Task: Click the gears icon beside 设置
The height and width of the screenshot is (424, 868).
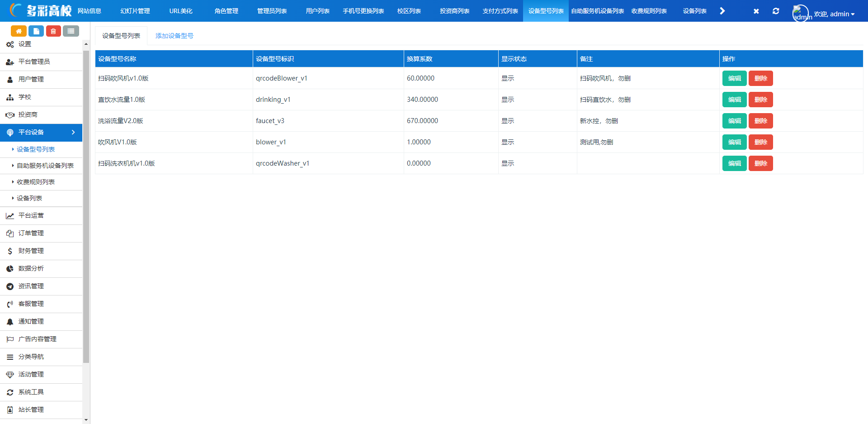Action: tap(10, 44)
